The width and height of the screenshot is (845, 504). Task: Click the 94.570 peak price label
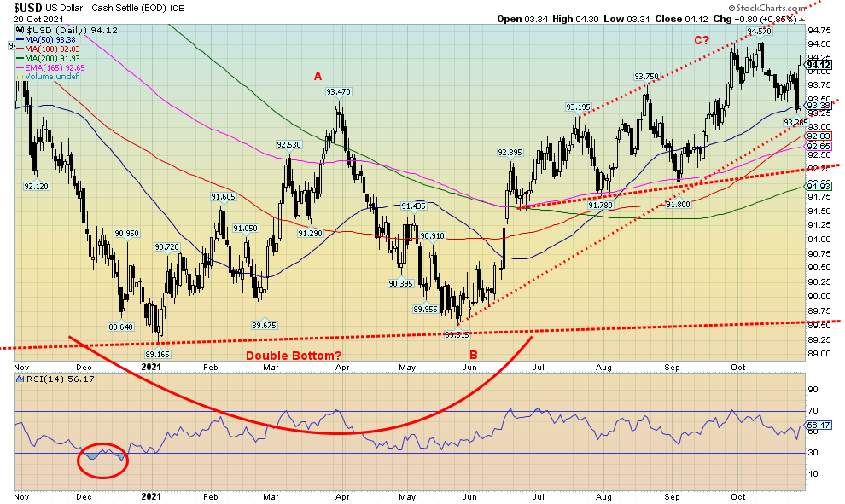pyautogui.click(x=761, y=32)
